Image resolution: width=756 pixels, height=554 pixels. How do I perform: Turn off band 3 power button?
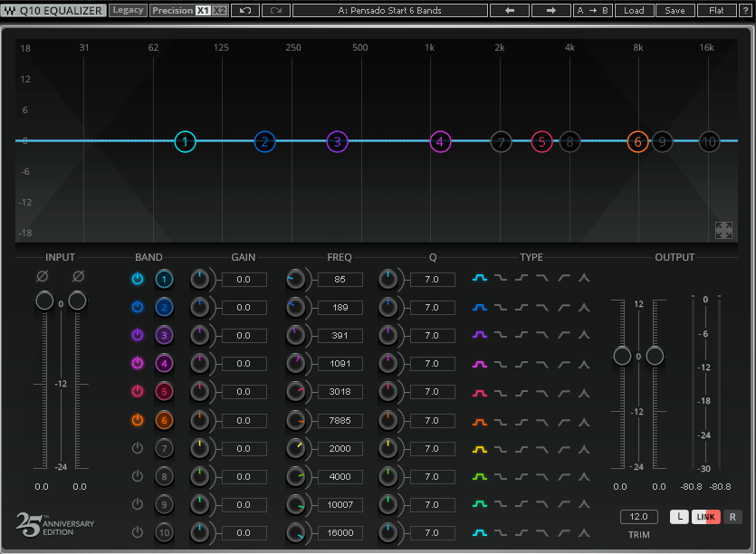[138, 335]
